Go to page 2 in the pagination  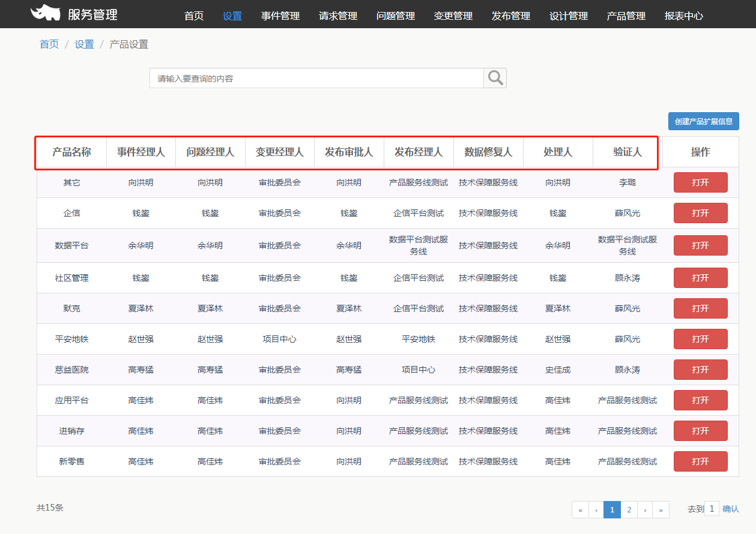click(x=629, y=509)
